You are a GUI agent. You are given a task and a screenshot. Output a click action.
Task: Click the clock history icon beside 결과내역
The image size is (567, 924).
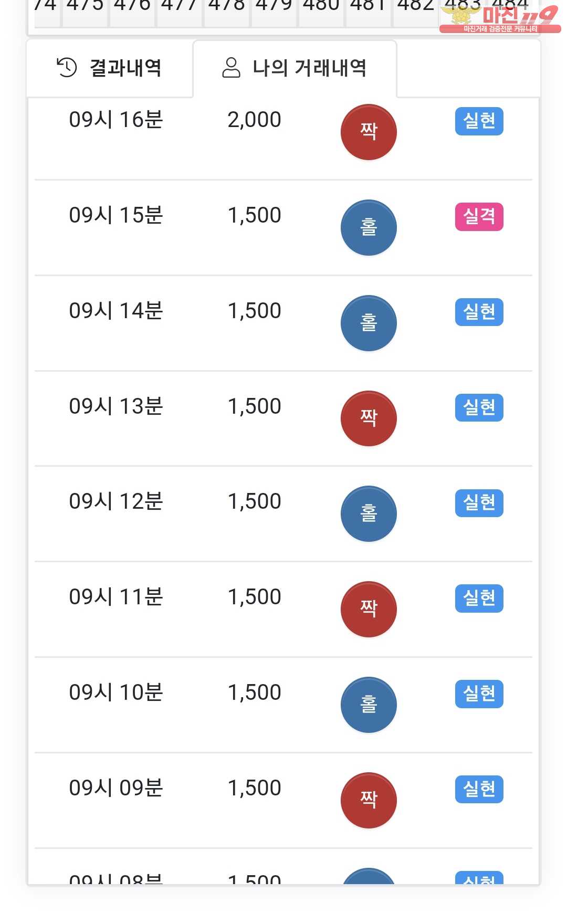(67, 68)
